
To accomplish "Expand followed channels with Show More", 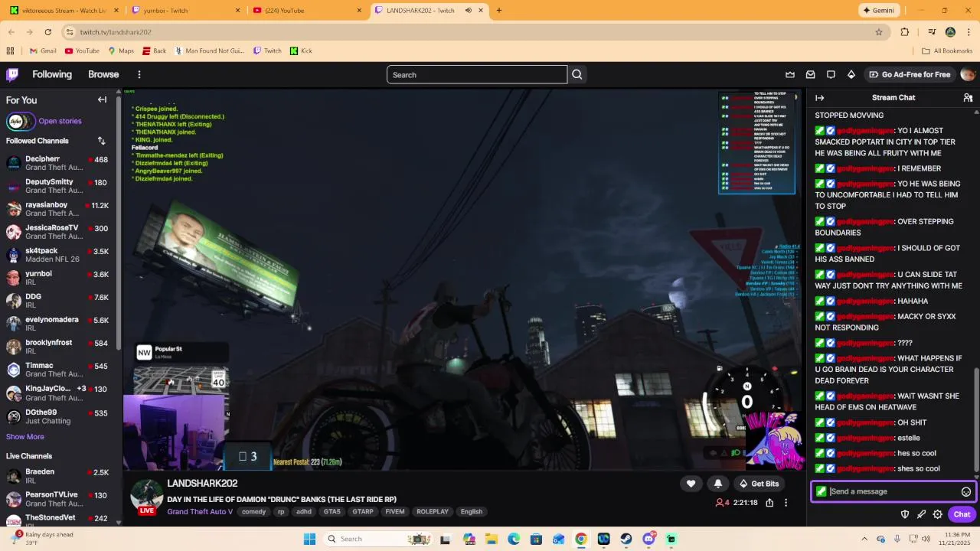I will tap(25, 437).
